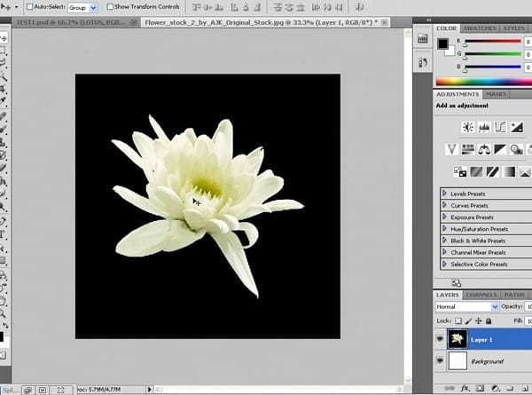Toggle lock all
This screenshot has height=395, width=532.
pyautogui.click(x=489, y=321)
